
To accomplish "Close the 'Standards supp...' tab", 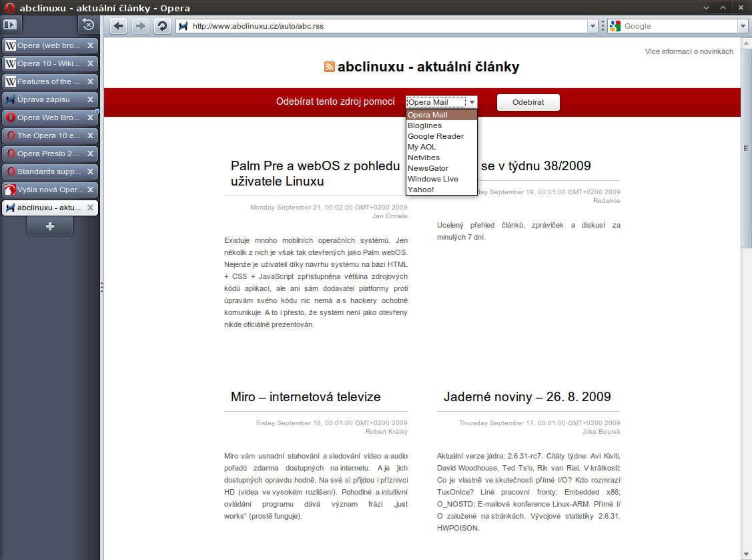I will 90,172.
